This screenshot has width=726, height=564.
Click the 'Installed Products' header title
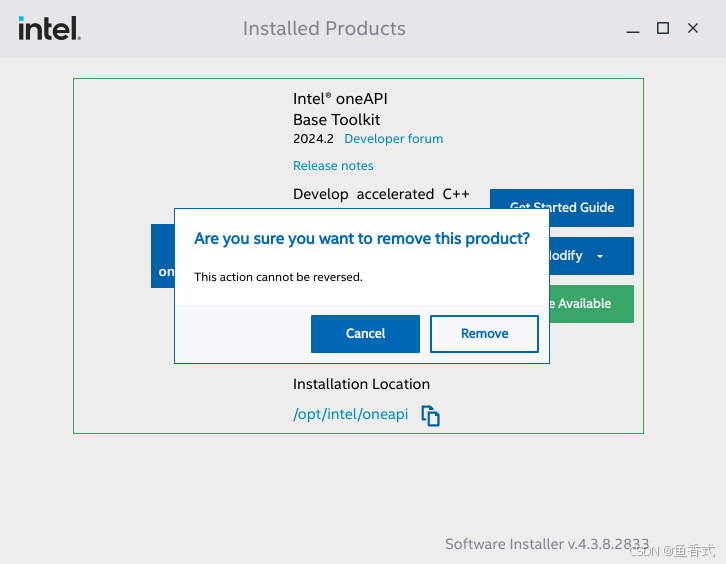coord(324,29)
